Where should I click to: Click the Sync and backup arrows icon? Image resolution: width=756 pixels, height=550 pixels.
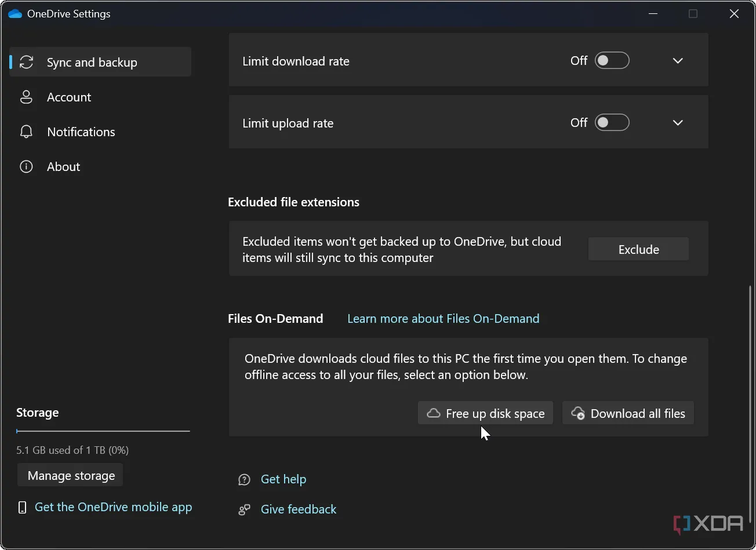tap(26, 62)
